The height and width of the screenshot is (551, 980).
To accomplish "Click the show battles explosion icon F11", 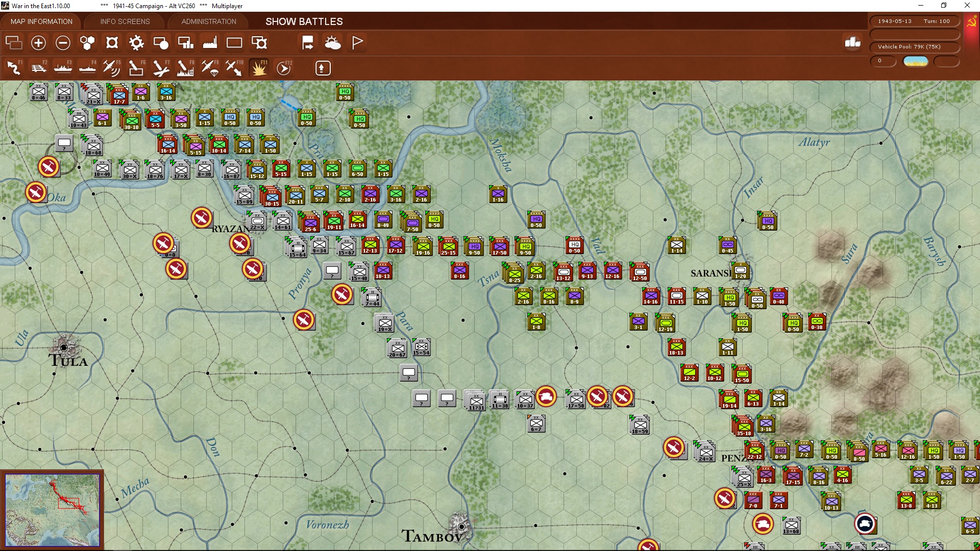I will tap(259, 68).
